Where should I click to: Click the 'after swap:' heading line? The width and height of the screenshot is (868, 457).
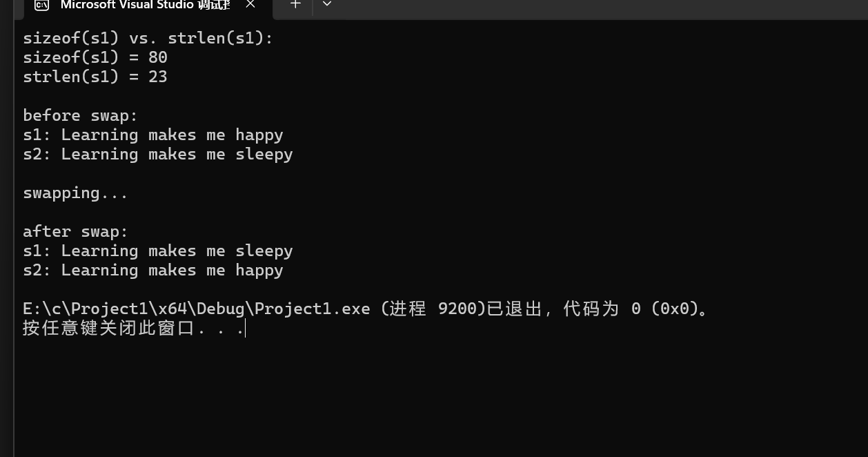[76, 231]
